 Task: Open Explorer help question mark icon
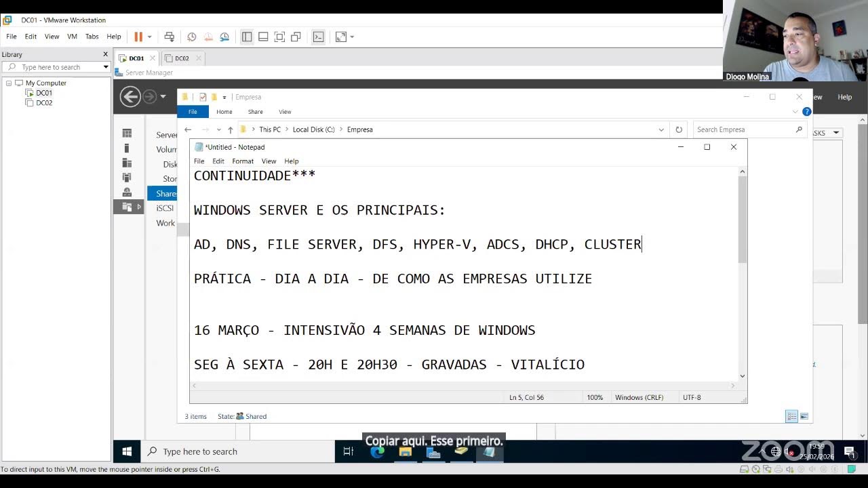pos(806,112)
